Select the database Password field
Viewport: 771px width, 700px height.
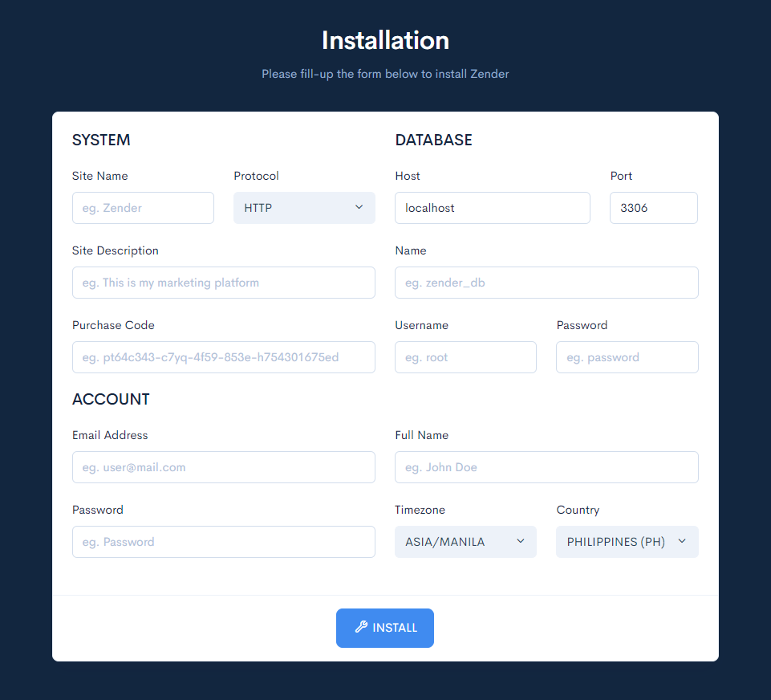pos(627,357)
